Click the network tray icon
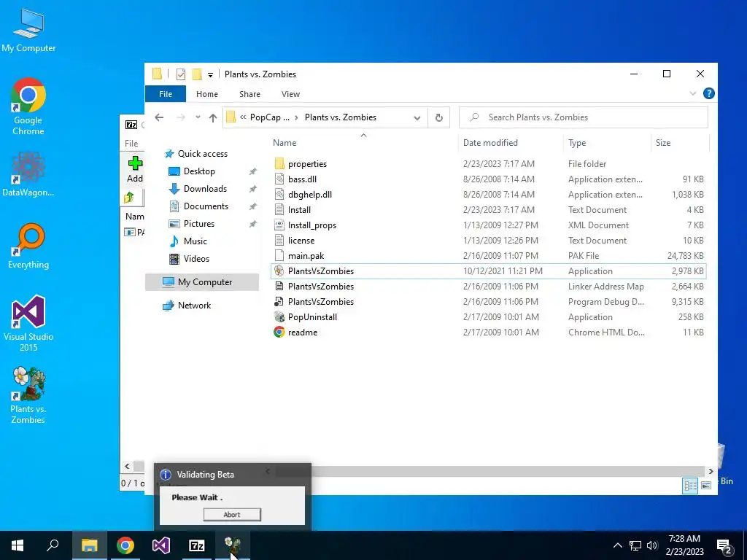The image size is (747, 560). (x=635, y=545)
